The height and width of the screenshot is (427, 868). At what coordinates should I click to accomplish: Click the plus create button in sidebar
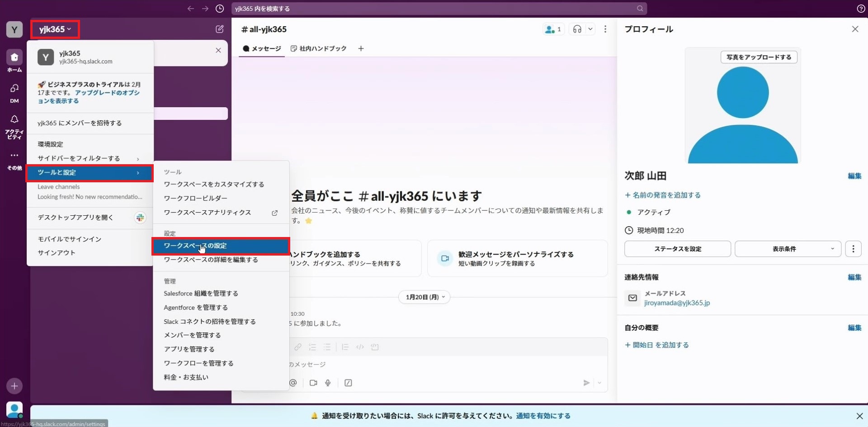[14, 386]
